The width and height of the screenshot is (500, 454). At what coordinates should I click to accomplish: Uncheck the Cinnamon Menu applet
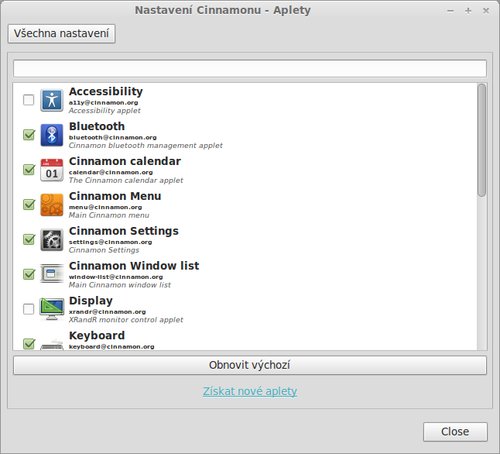(29, 204)
